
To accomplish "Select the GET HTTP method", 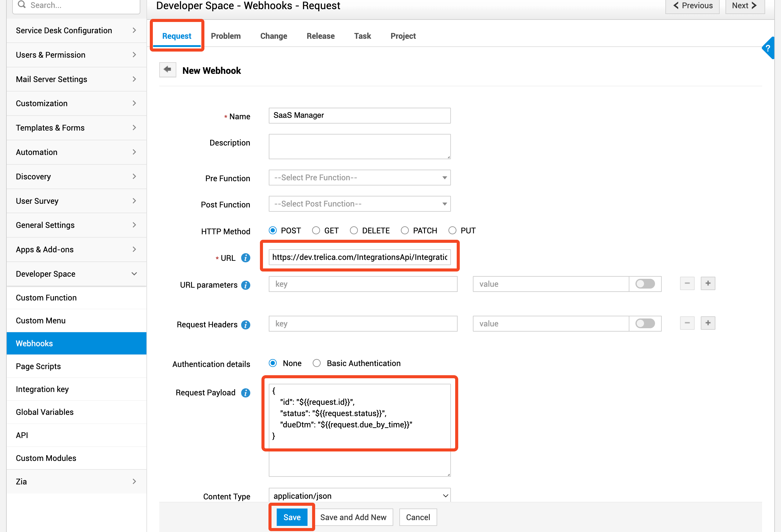I will [316, 231].
